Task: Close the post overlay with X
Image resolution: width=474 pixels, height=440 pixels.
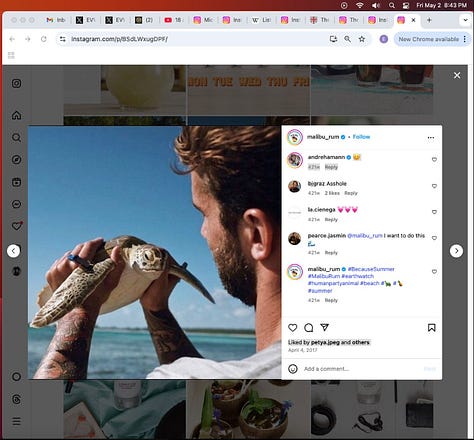Action: point(457,75)
